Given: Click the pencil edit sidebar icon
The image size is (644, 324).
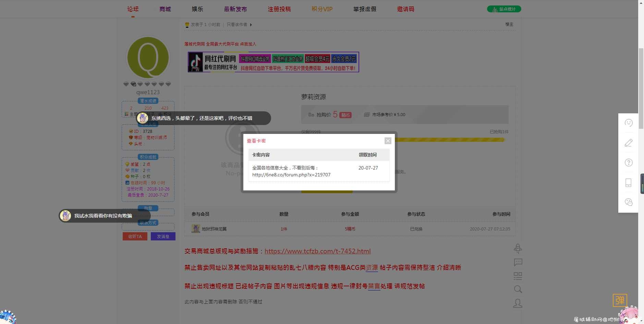Looking at the screenshot, I should (628, 143).
